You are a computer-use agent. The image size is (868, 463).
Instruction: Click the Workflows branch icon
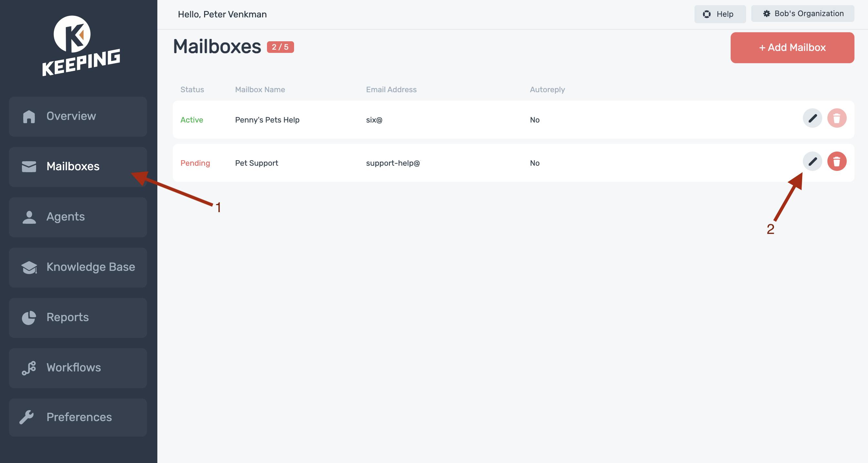(29, 368)
